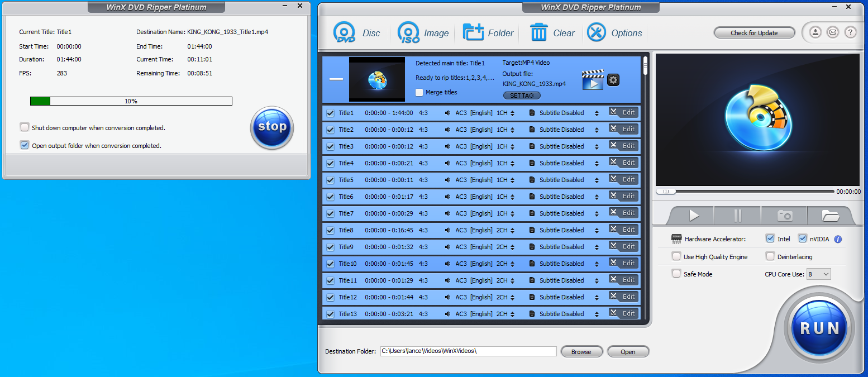Click the Title1 subtitle icon

coord(532,113)
